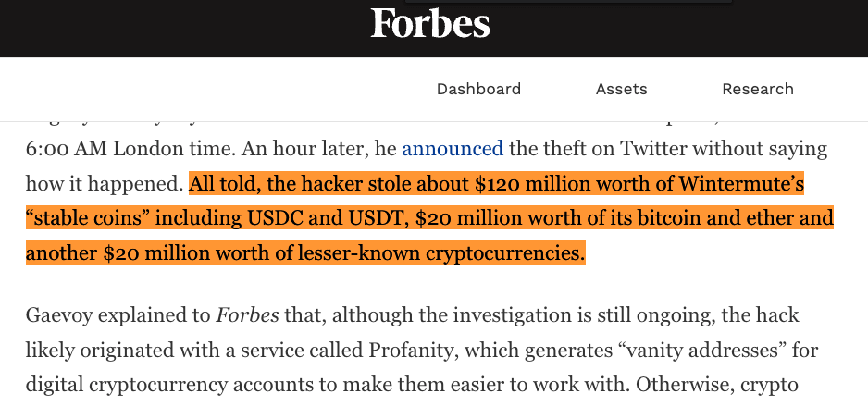Click the word "bitcoin" in highlighted text
Viewport: 868px width, 406px height.
point(650,218)
